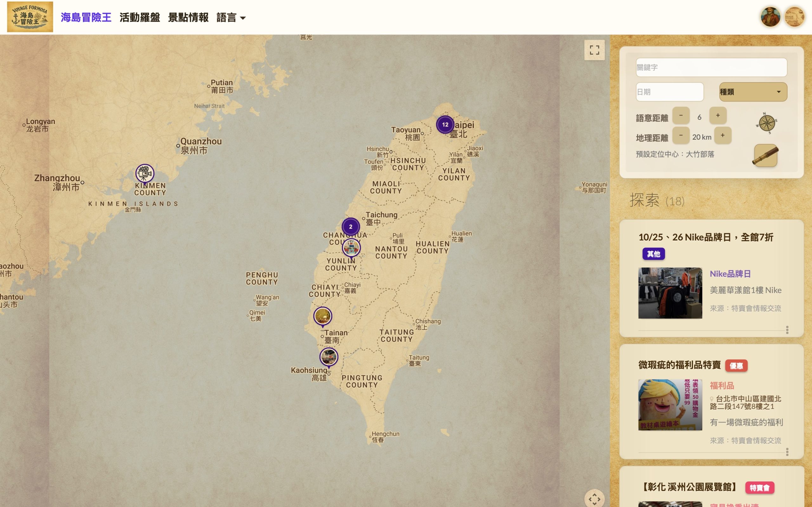Expand the 種類 category dropdown
812x507 pixels.
(x=753, y=92)
